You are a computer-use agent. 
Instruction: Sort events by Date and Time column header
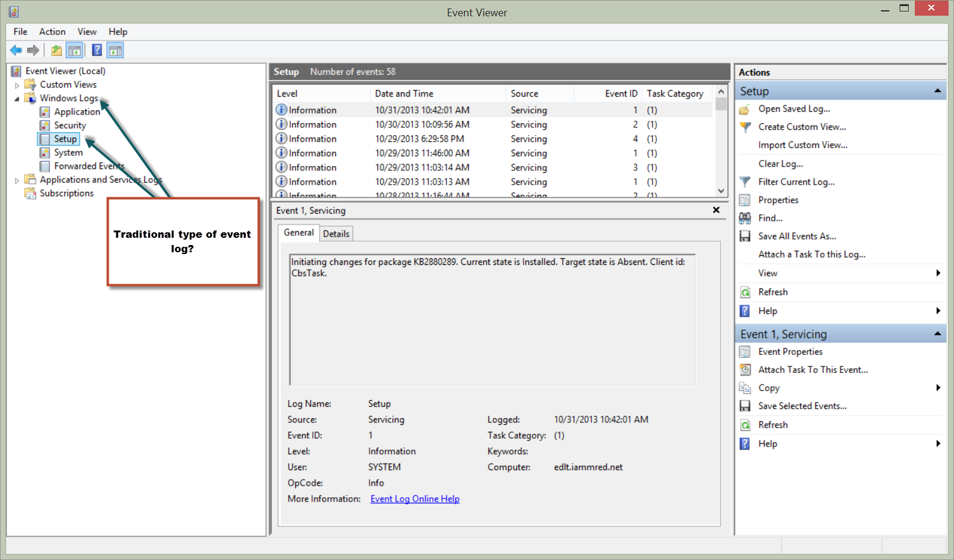(438, 94)
